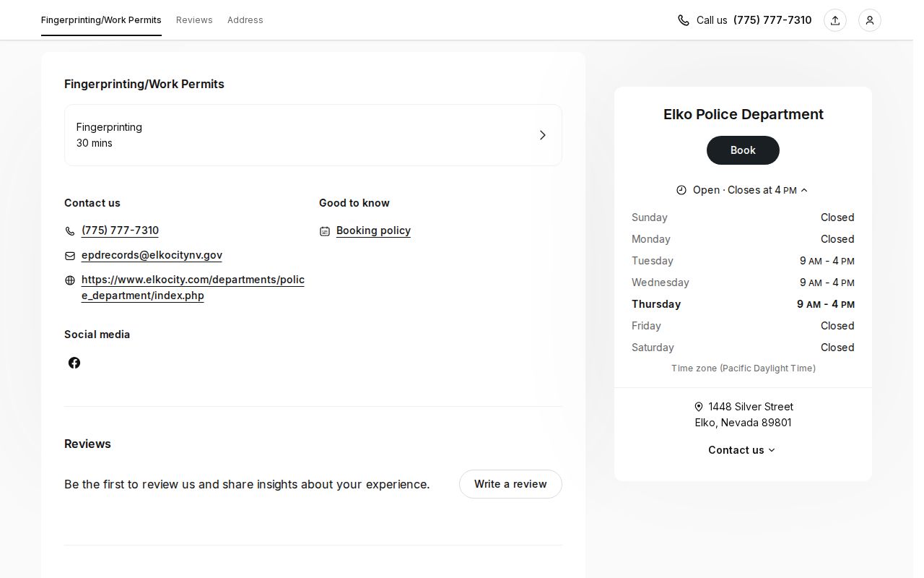Click the globe icon beside website URL
The height and width of the screenshot is (578, 924).
click(x=70, y=280)
